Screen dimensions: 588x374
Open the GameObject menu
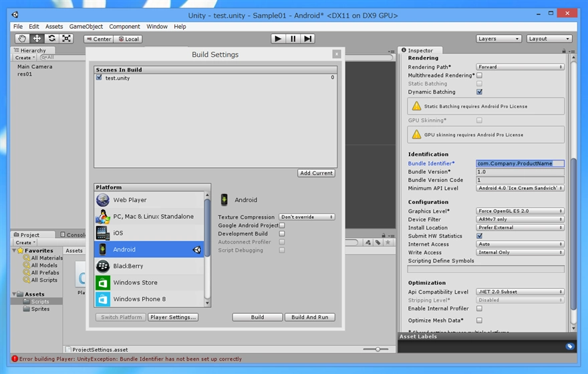86,26
